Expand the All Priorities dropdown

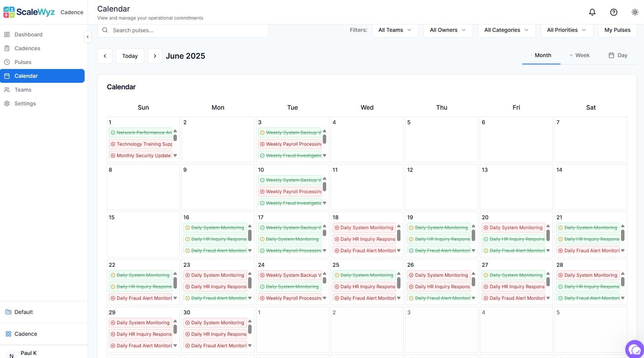pos(567,30)
